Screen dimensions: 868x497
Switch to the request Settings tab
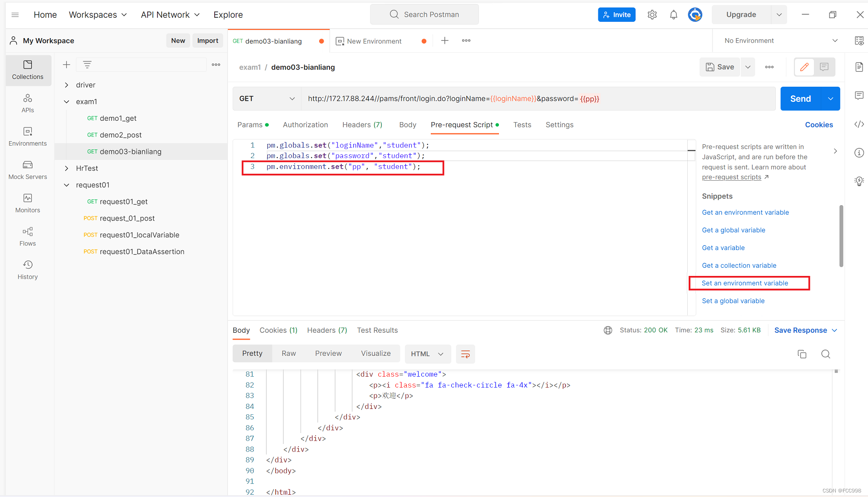(x=559, y=125)
